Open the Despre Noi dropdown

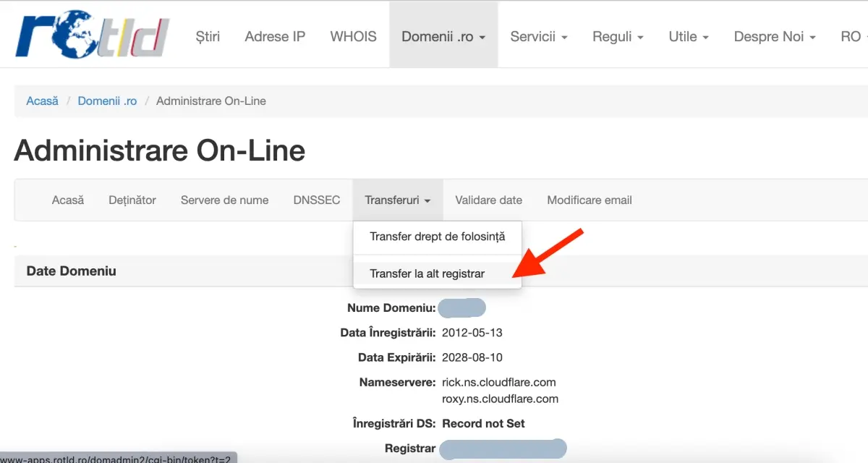[x=775, y=36]
